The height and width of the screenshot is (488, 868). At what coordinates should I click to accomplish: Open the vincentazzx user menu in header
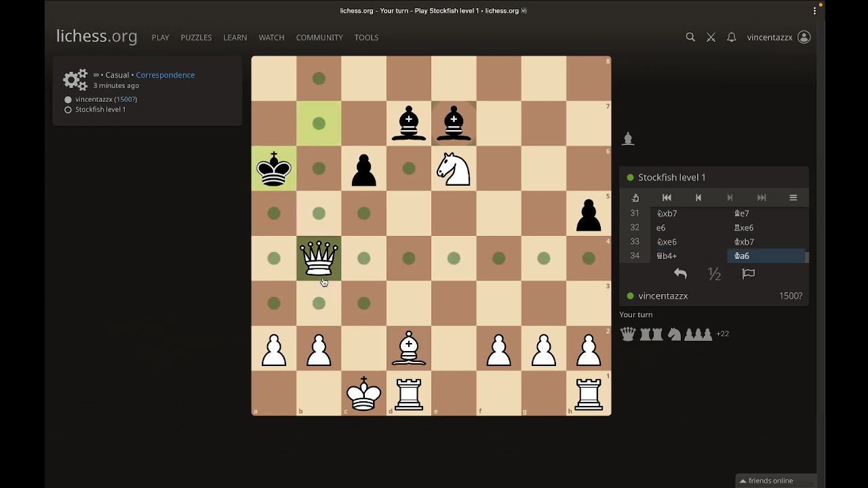(x=778, y=37)
